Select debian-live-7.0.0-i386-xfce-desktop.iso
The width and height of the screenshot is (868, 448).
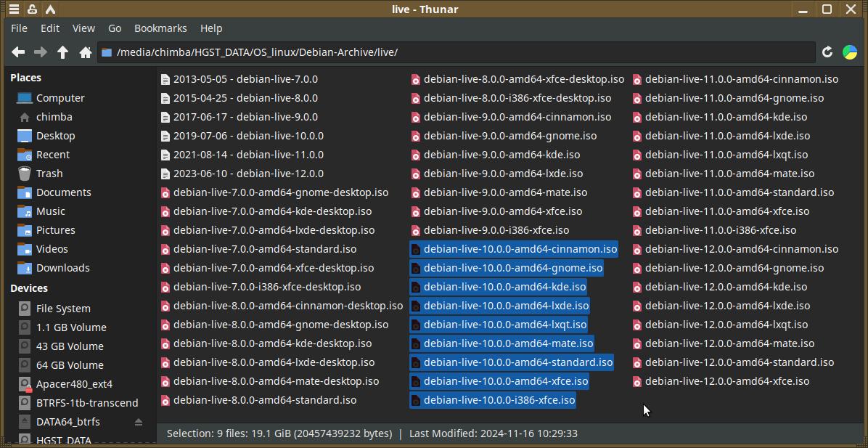(260, 287)
